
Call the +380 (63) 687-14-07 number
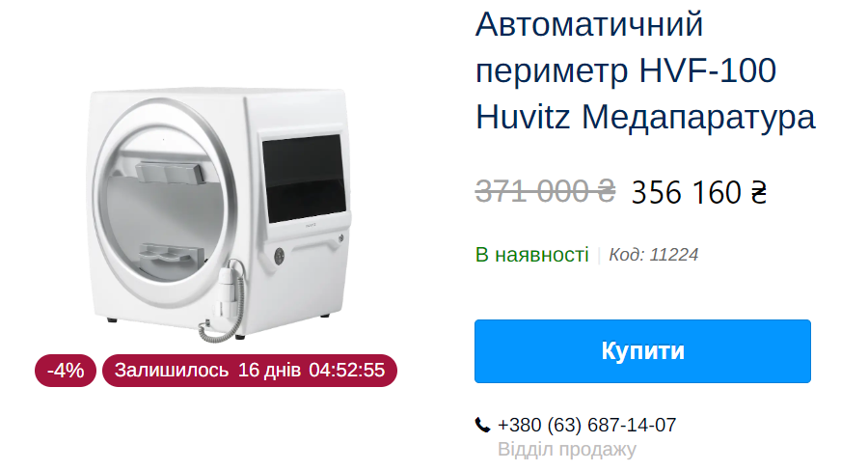coord(586,425)
